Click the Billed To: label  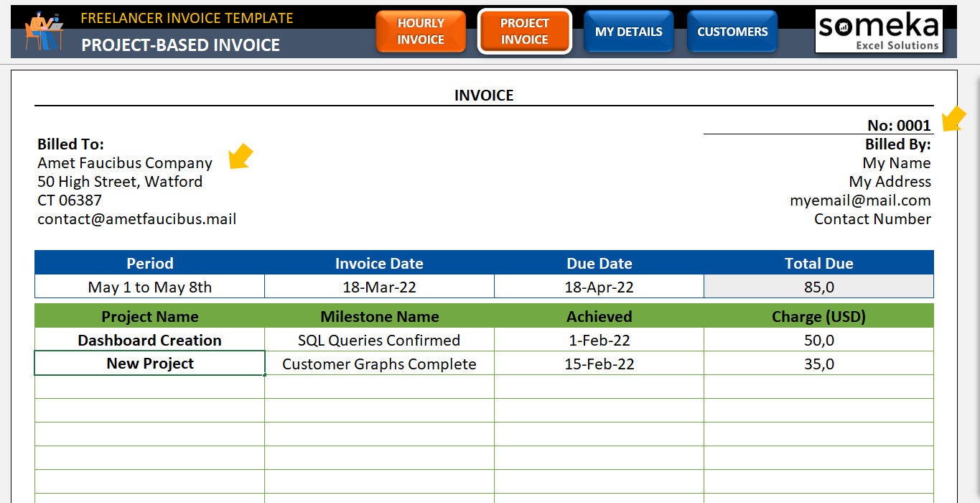tap(70, 144)
